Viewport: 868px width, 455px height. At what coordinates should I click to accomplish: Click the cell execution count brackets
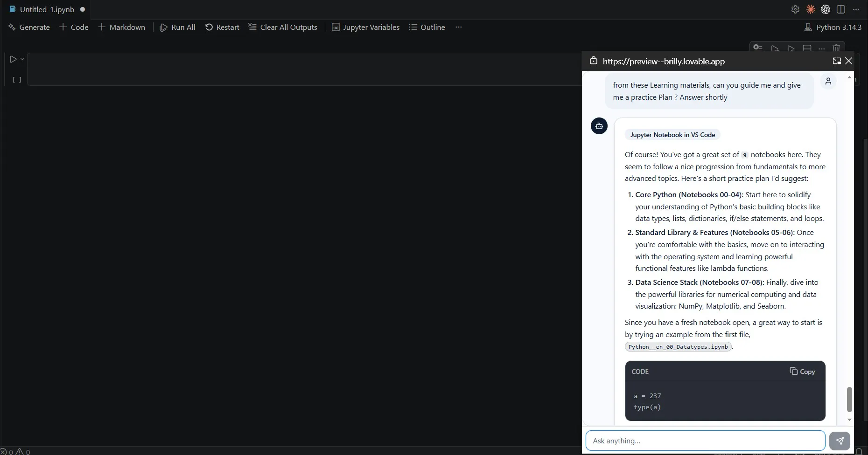pos(17,80)
